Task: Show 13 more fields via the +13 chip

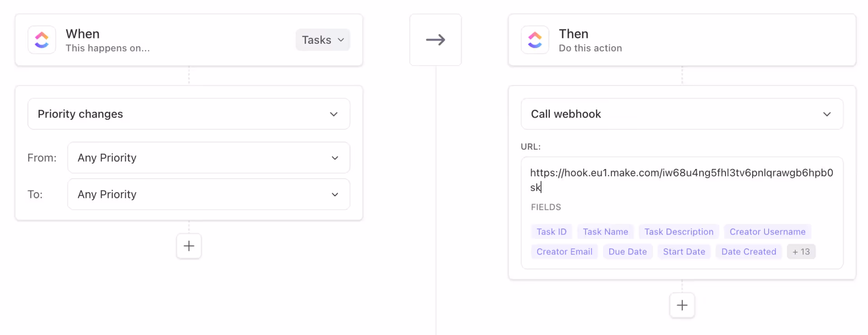Action: click(801, 251)
